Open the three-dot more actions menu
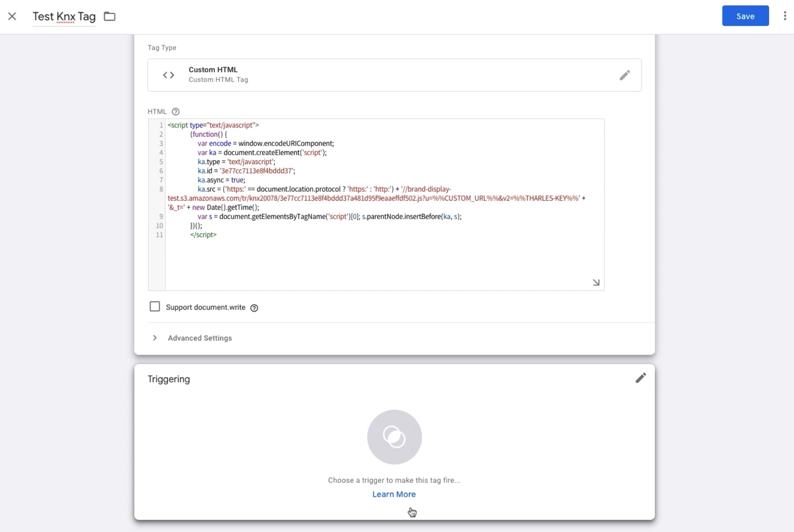The image size is (794, 532). pos(784,16)
